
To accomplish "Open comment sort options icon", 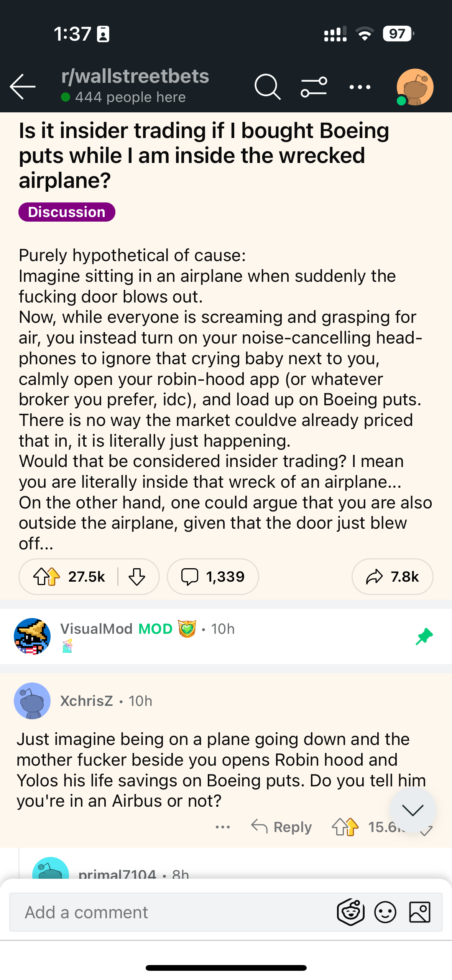I will (314, 87).
